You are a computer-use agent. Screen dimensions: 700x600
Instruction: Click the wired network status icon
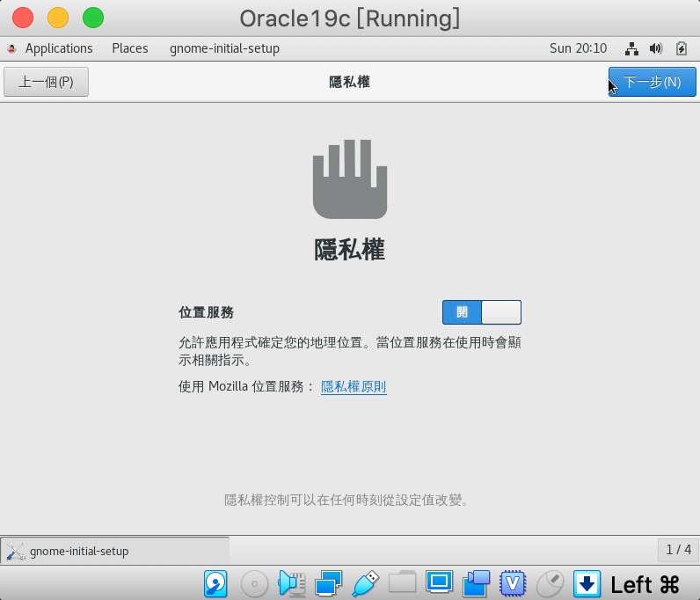click(x=631, y=48)
